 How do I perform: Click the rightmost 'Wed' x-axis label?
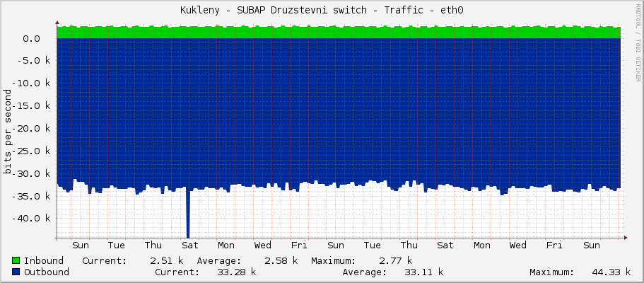pyautogui.click(x=518, y=246)
